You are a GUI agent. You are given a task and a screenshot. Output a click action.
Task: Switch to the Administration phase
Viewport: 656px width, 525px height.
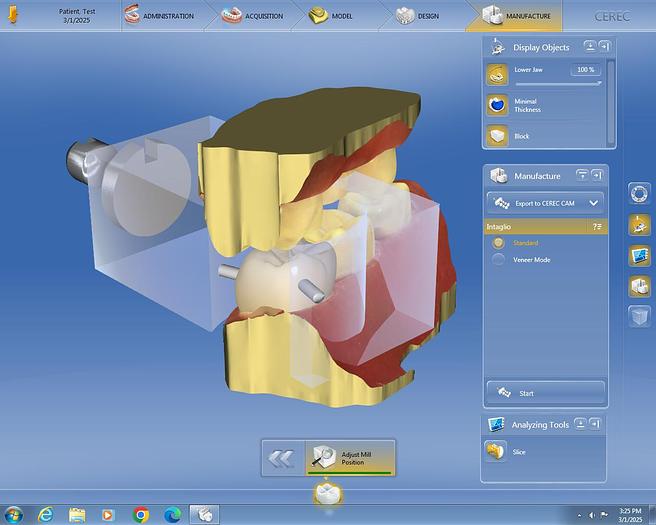tap(159, 16)
